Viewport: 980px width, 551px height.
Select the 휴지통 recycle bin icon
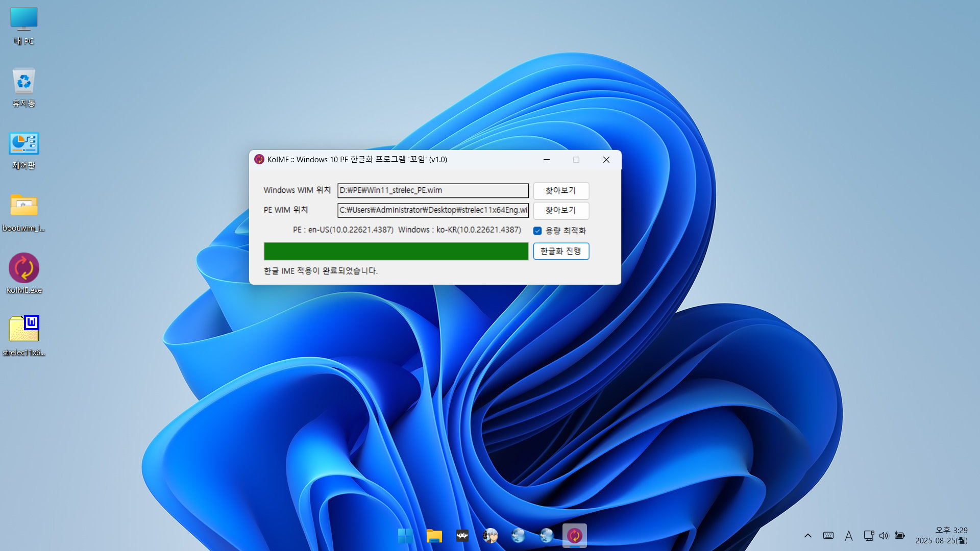point(24,83)
